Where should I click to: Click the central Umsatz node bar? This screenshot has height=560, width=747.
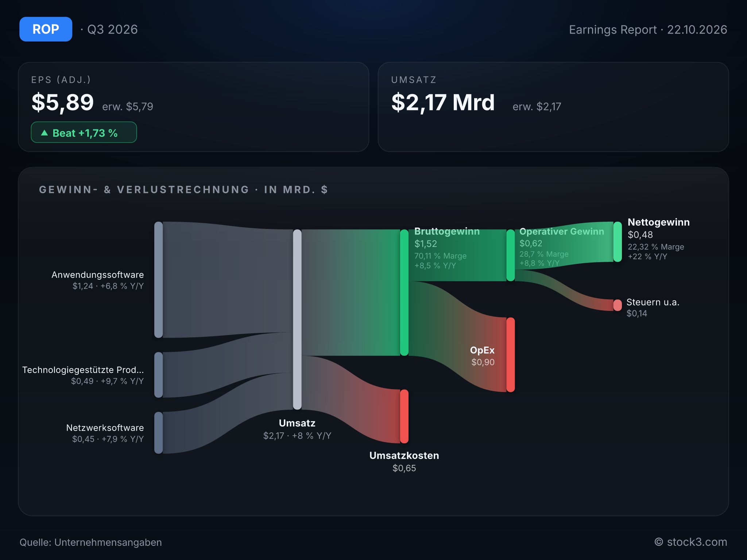tap(297, 319)
